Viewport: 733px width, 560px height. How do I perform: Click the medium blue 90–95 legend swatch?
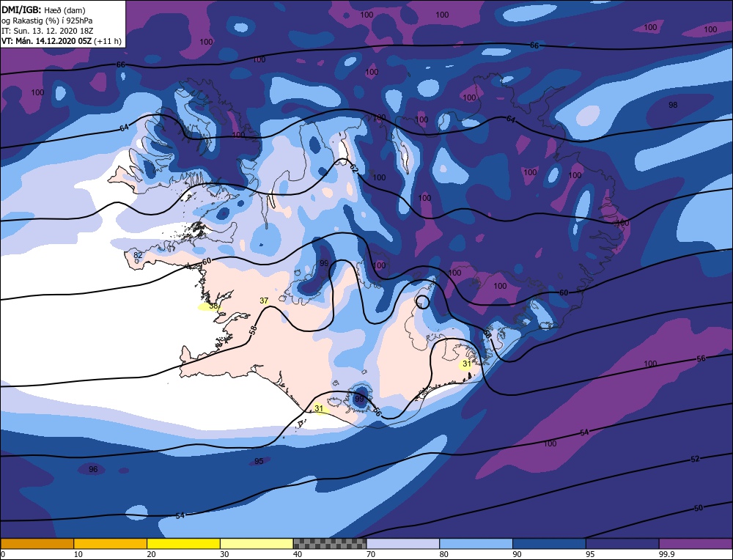pyautogui.click(x=549, y=544)
